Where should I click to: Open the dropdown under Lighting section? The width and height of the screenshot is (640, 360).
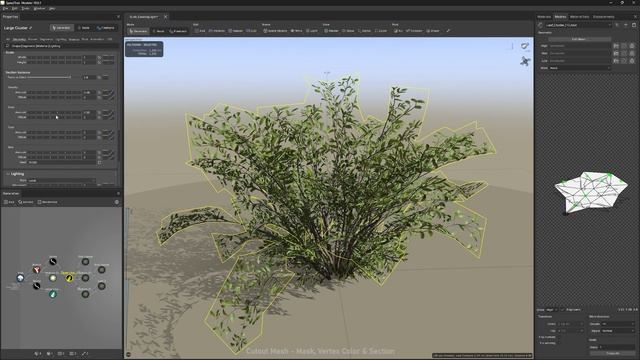(62, 180)
